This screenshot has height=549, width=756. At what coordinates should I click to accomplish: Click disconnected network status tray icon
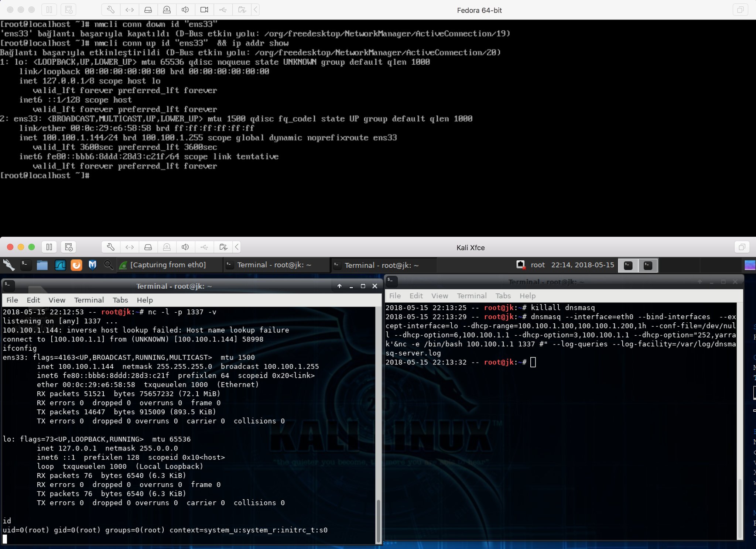point(521,265)
